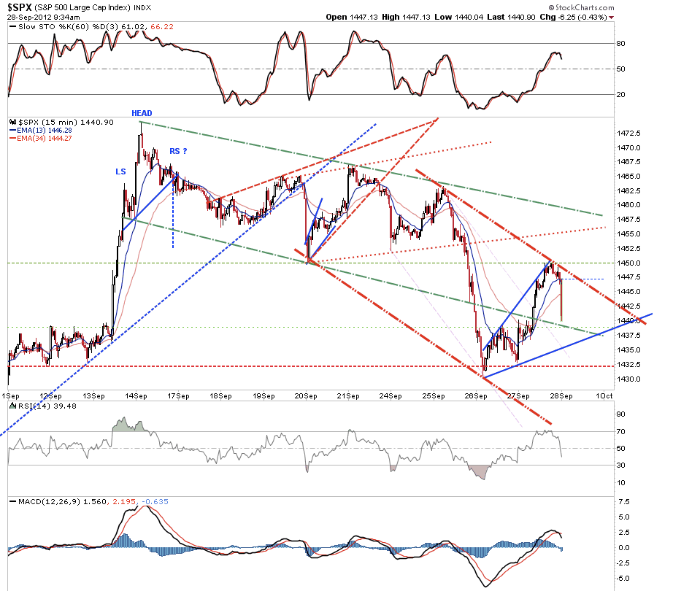Click the 25Sep date on time axis

[434, 396]
